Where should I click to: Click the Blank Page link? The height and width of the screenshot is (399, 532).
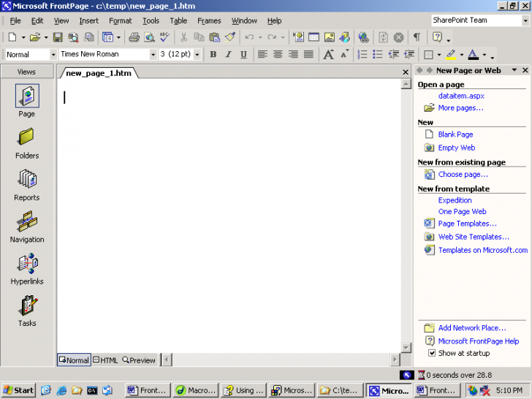[455, 134]
